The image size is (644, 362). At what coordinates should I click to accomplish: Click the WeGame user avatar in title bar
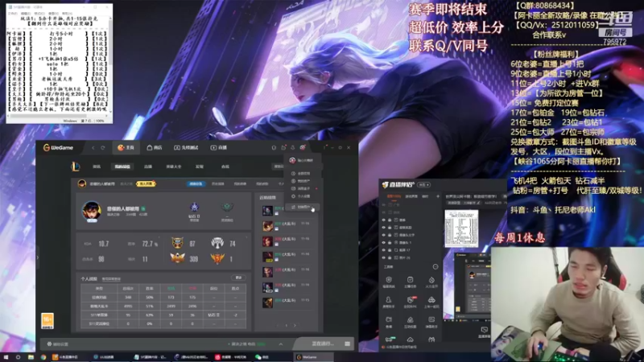[303, 147]
